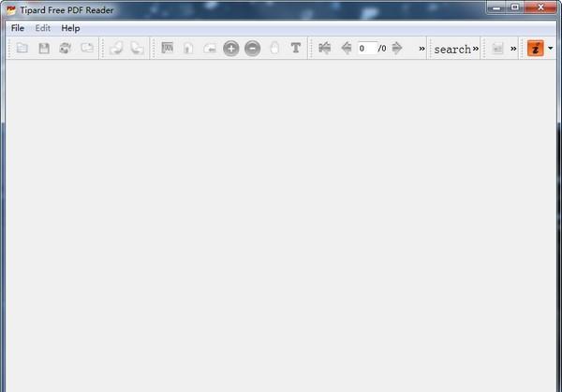562x392 pixels.
Task: Close the Tipard Free PDF Reader window
Action: [540, 7]
